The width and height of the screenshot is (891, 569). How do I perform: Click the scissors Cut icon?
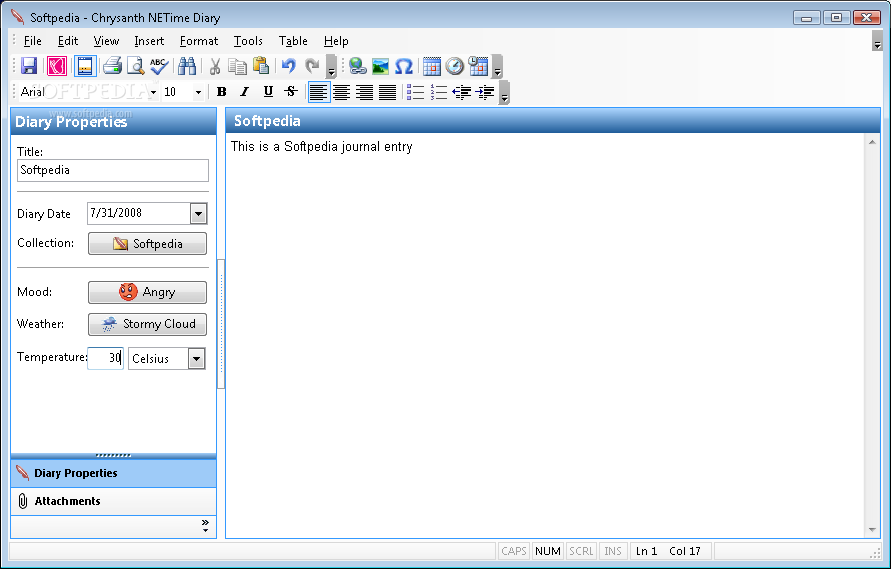[215, 66]
